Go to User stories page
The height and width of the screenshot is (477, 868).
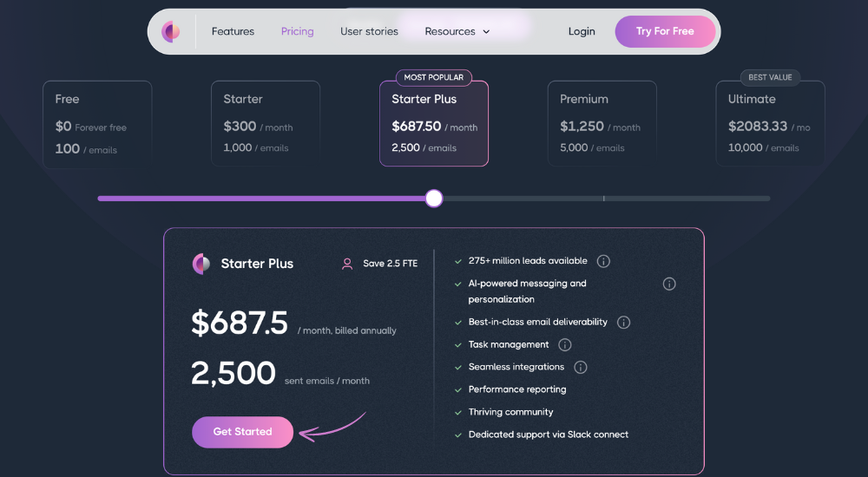[369, 31]
